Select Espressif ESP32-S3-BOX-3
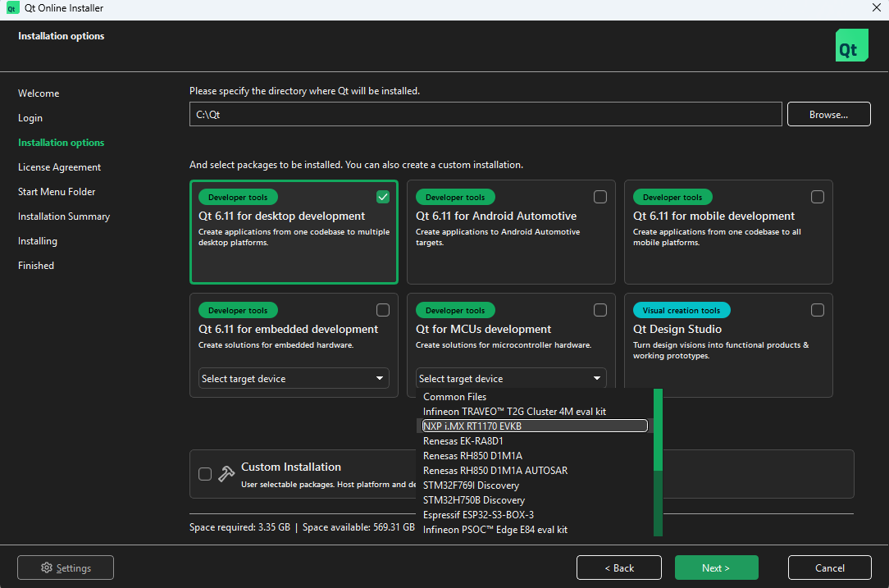The height and width of the screenshot is (588, 889). coord(535,515)
